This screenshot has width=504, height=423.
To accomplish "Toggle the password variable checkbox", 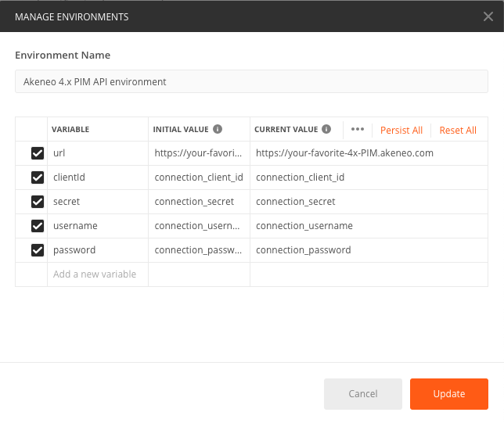I will click(37, 250).
